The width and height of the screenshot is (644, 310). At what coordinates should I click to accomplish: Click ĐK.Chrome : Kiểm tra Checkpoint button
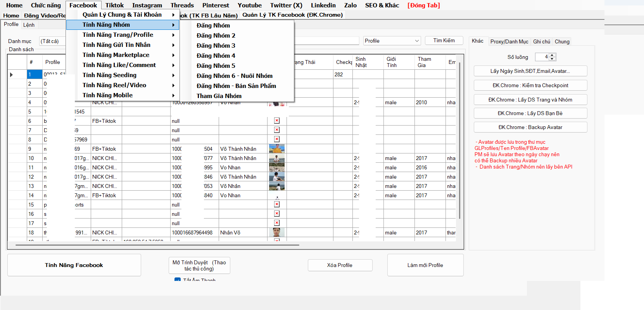coord(530,85)
